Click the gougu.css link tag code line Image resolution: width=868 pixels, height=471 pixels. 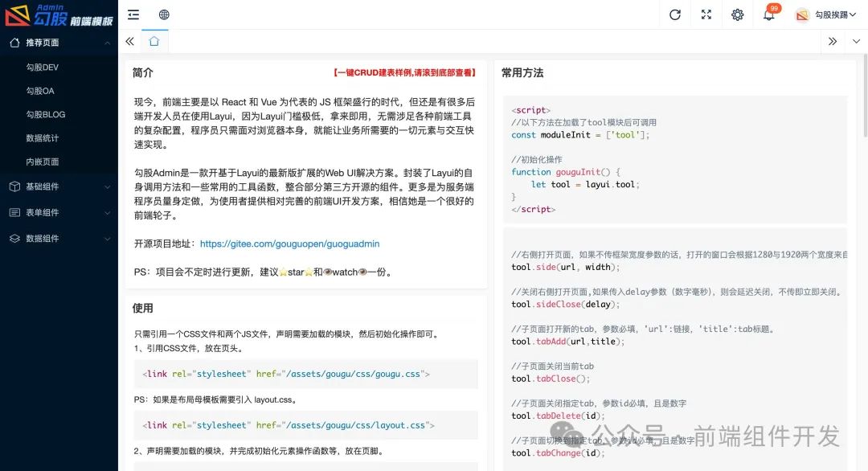click(x=286, y=374)
